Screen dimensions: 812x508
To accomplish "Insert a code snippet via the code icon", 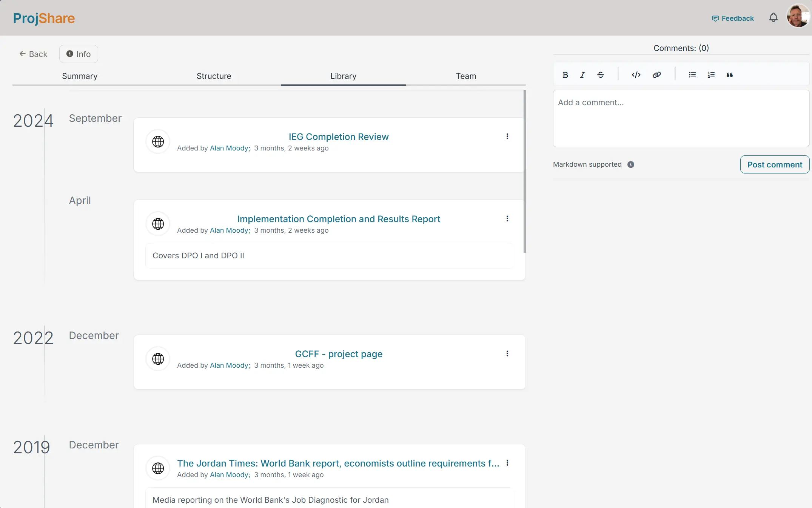I will 636,75.
